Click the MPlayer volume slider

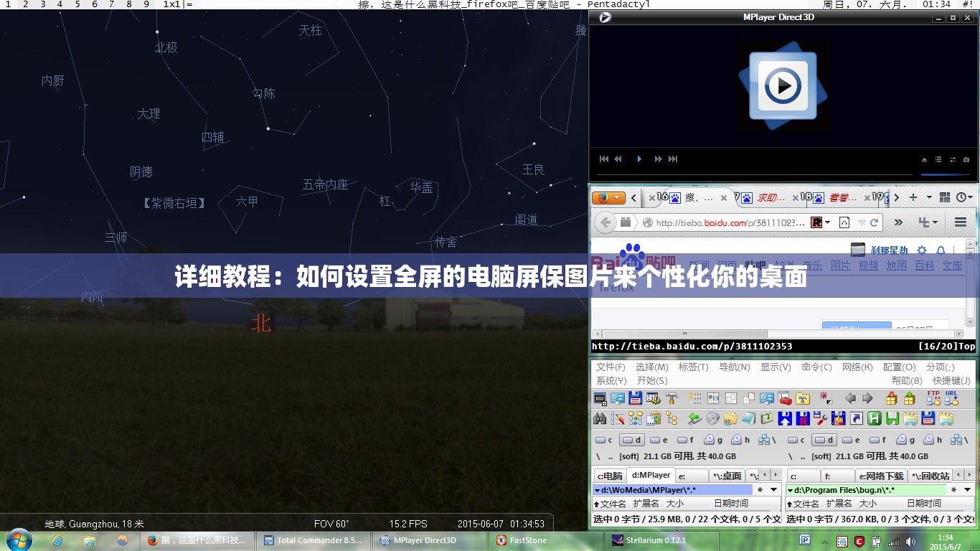(x=946, y=174)
